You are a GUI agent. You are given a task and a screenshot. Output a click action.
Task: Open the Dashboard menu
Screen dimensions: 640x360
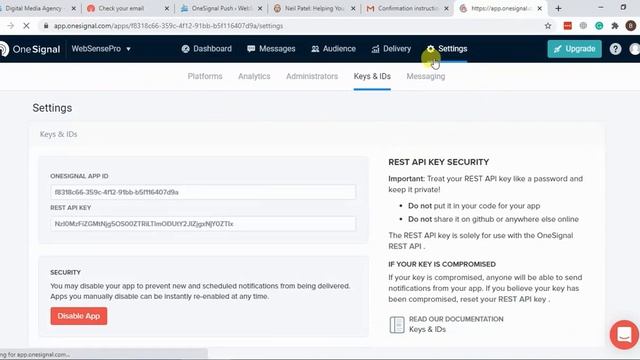click(207, 49)
